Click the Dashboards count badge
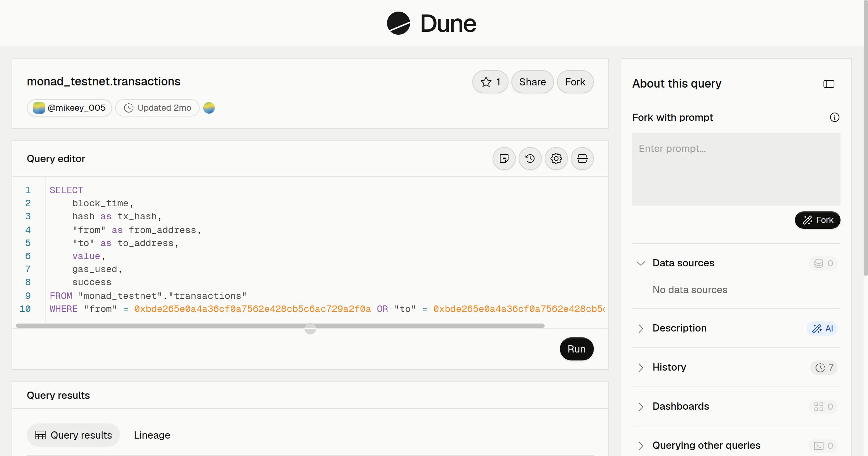The image size is (868, 456). click(823, 406)
